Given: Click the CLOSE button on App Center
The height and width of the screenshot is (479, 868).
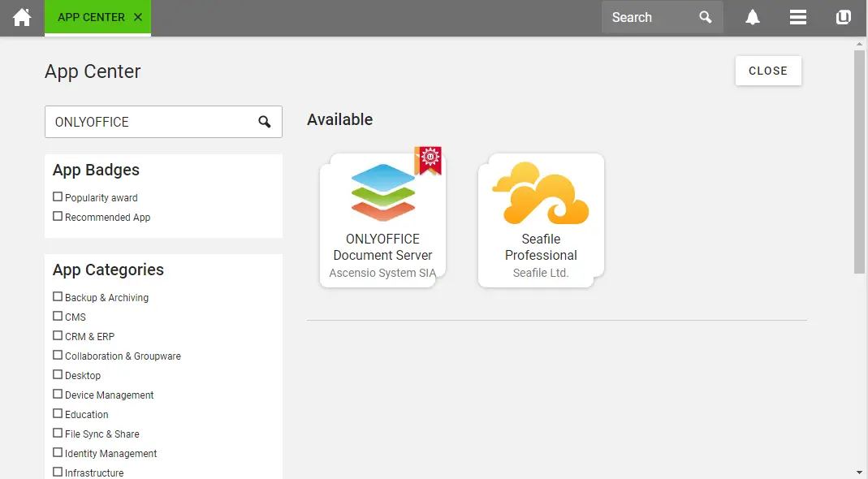Looking at the screenshot, I should tap(767, 71).
